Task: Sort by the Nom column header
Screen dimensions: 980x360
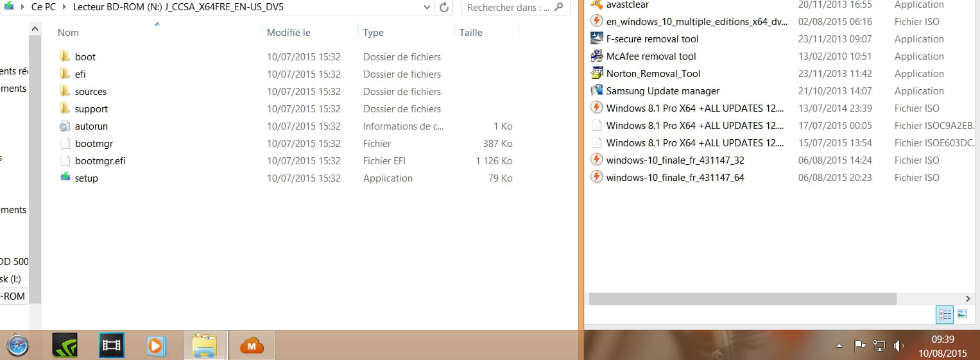Action: (x=68, y=32)
